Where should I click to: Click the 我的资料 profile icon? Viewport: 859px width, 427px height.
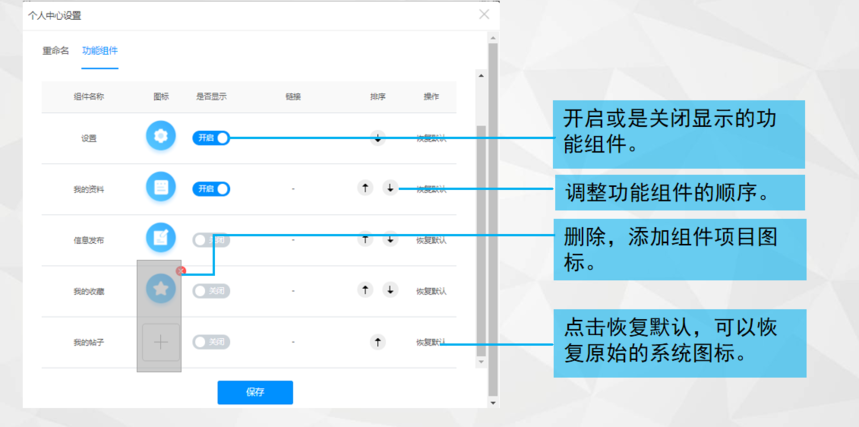161,186
